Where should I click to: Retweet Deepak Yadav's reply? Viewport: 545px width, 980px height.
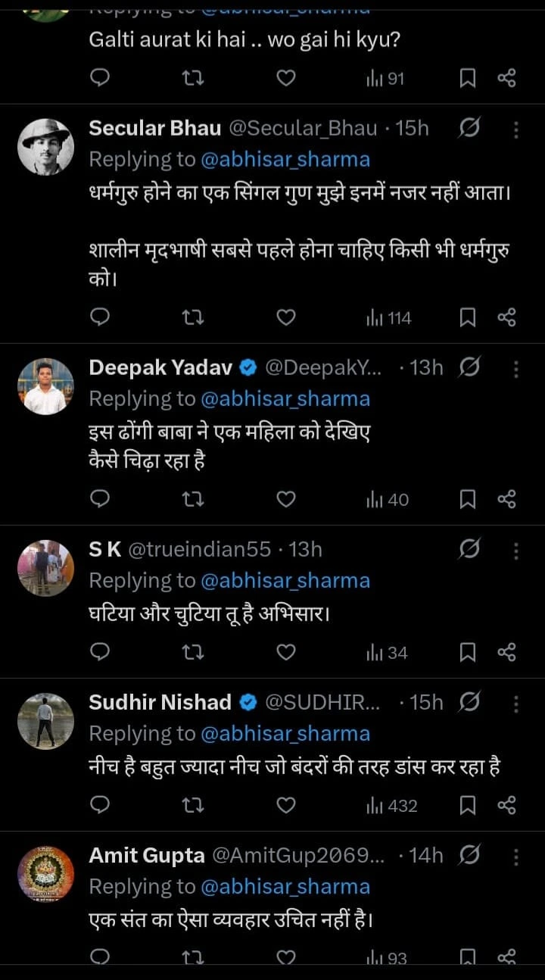click(192, 500)
